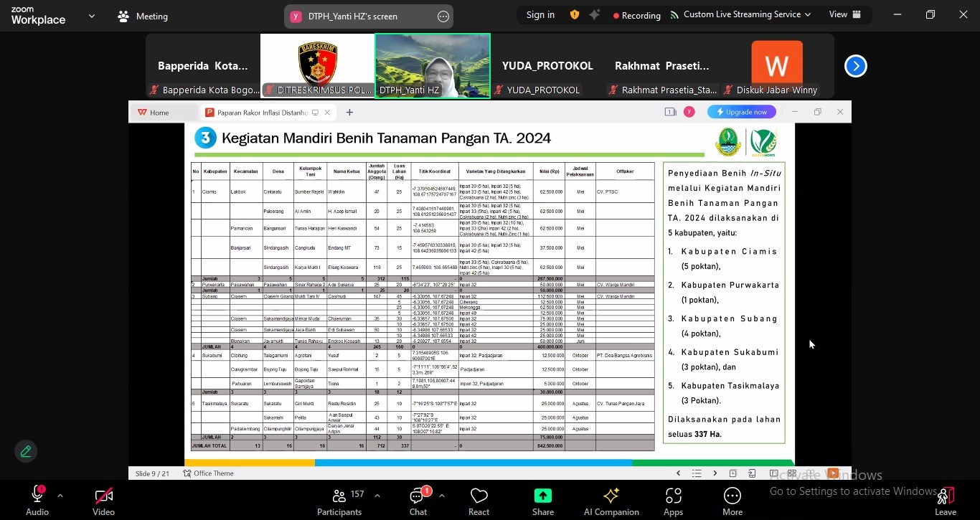Click the 'Offtaker' column header

click(625, 171)
